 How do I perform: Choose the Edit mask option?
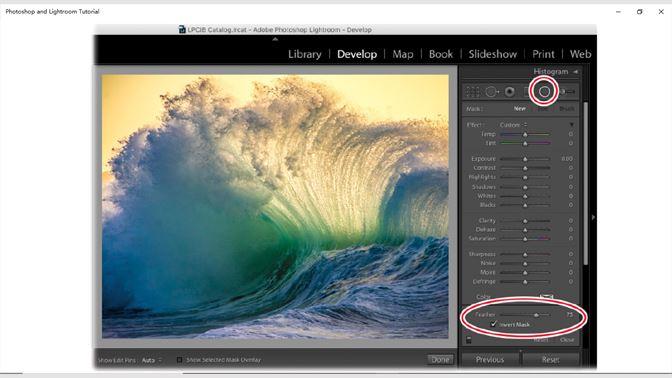[x=543, y=108]
